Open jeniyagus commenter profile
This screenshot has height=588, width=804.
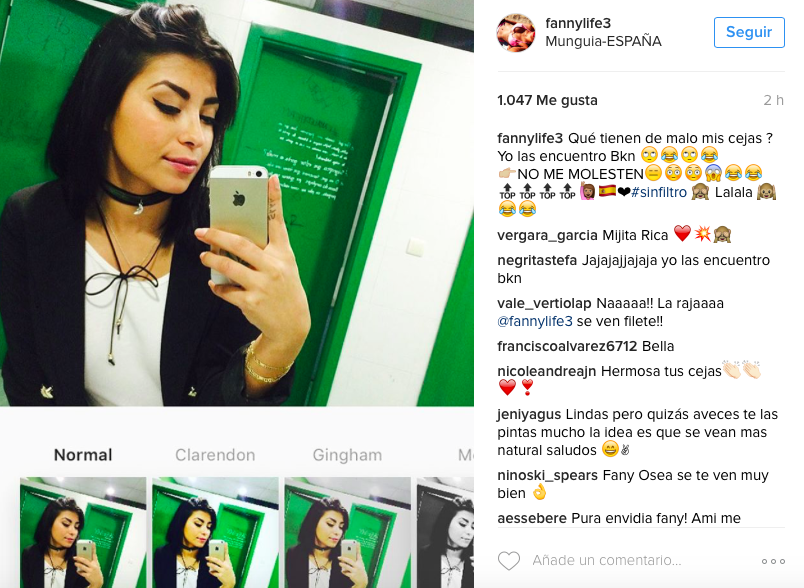coord(529,414)
